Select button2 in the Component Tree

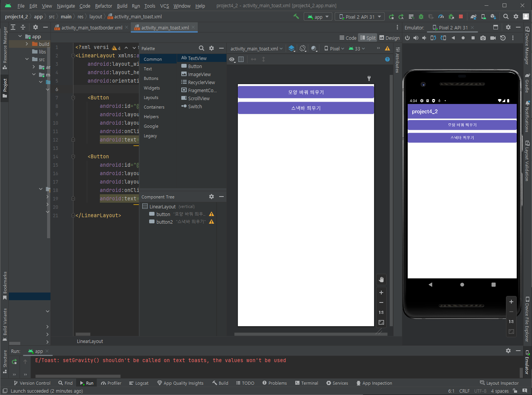(164, 222)
